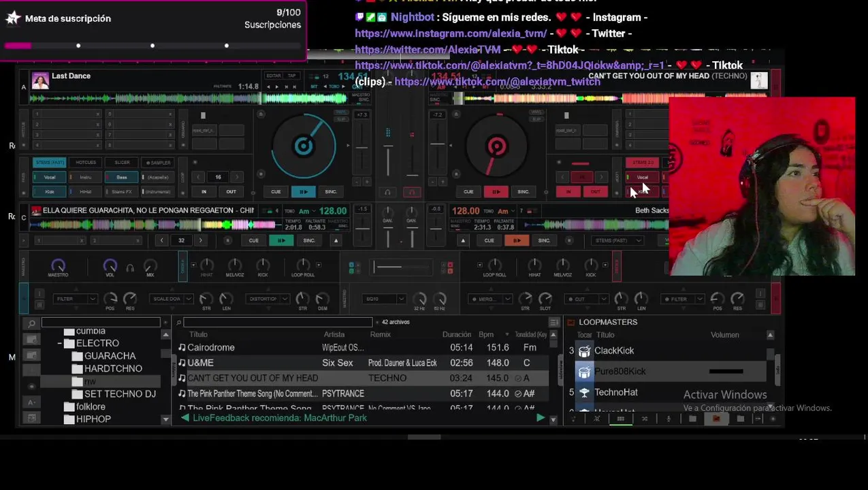Open the Instagram link in Nightbot message
Screen dimensions: 868x490
[451, 33]
